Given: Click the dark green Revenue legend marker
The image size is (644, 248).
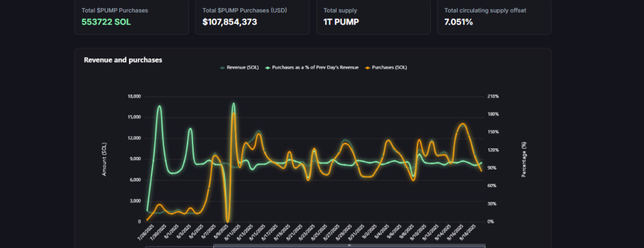Looking at the screenshot, I should point(223,67).
